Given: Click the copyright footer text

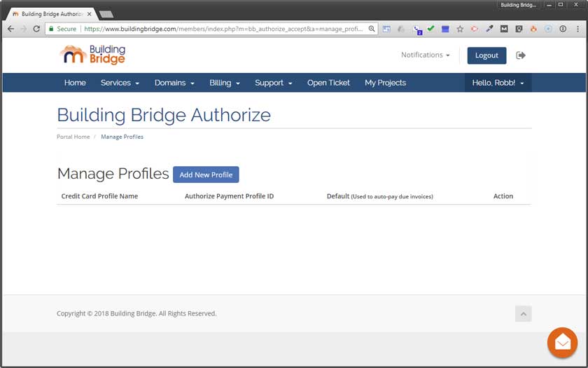Looking at the screenshot, I should click(136, 313).
